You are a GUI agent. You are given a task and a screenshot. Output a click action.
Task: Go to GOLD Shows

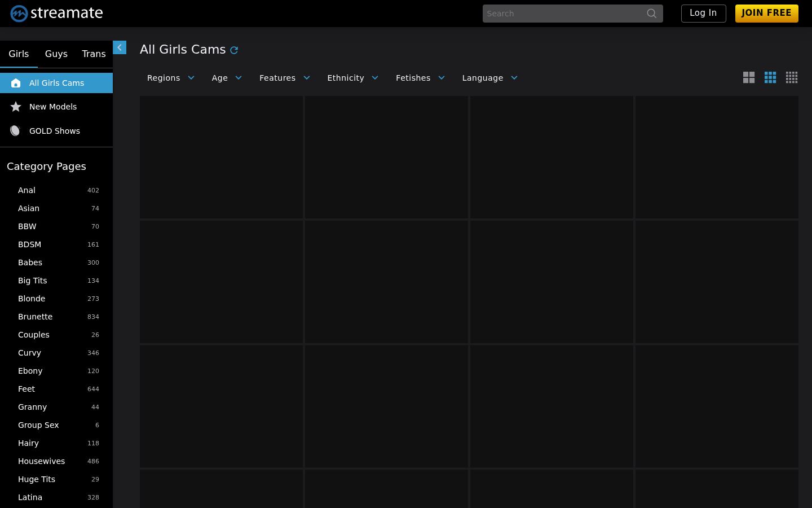(56, 131)
